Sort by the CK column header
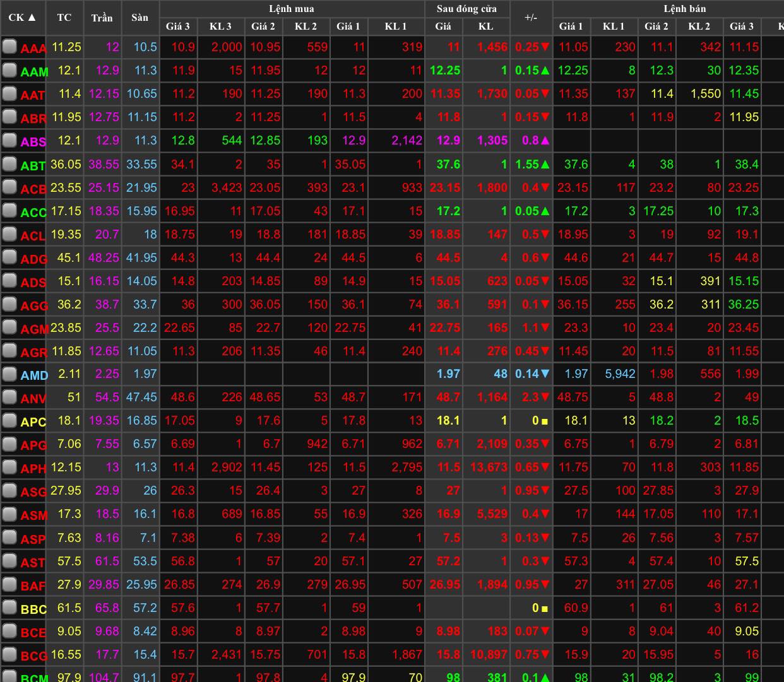The image size is (784, 682). click(x=23, y=18)
